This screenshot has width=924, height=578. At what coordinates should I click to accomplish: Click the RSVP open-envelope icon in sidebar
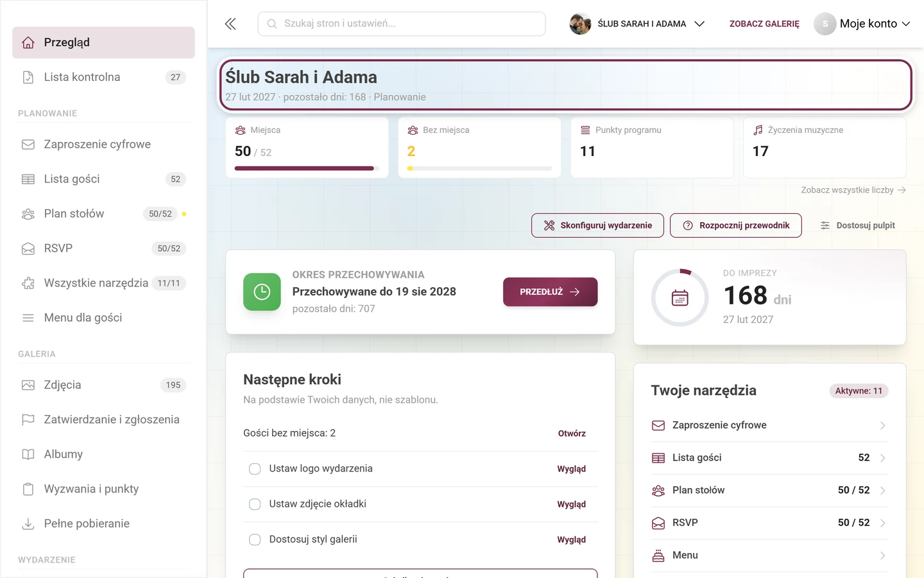click(x=28, y=249)
